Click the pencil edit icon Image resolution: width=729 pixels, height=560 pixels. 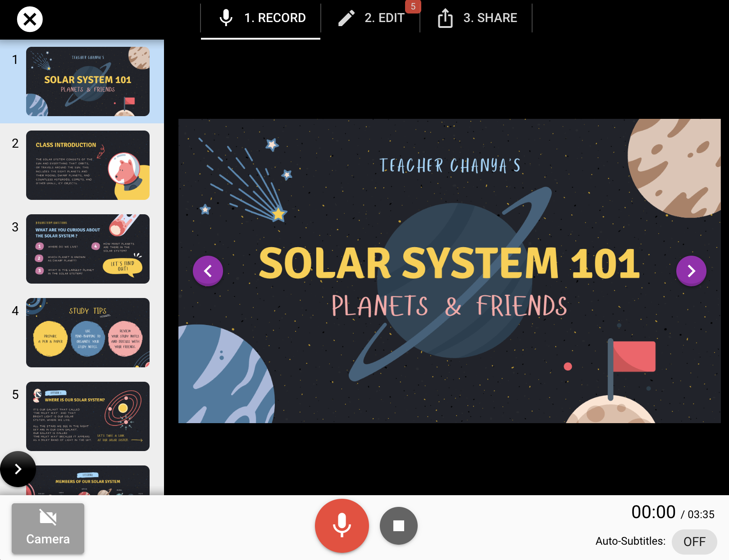(x=346, y=18)
